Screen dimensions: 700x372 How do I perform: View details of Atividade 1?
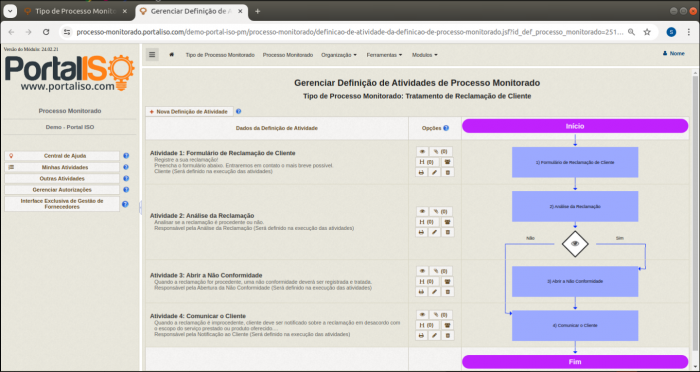point(422,151)
